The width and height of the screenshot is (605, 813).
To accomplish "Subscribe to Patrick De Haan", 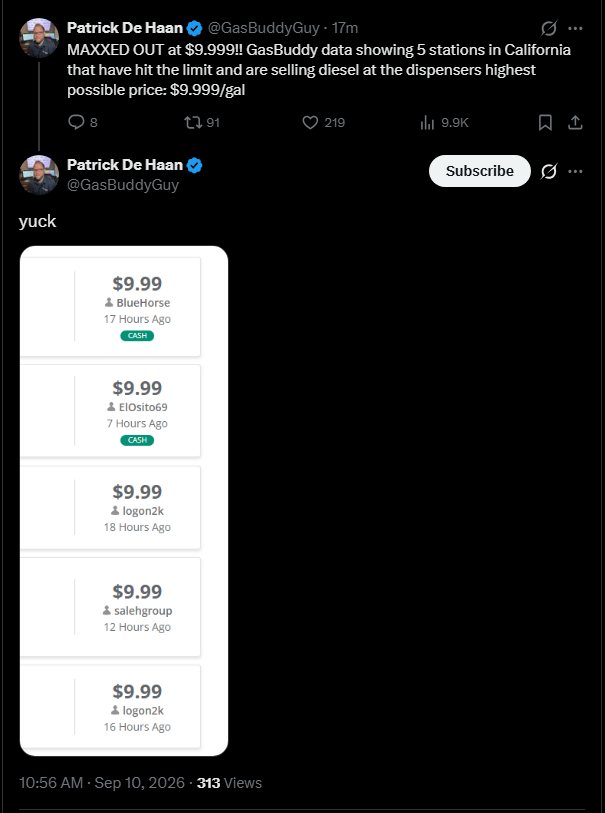I will 480,171.
